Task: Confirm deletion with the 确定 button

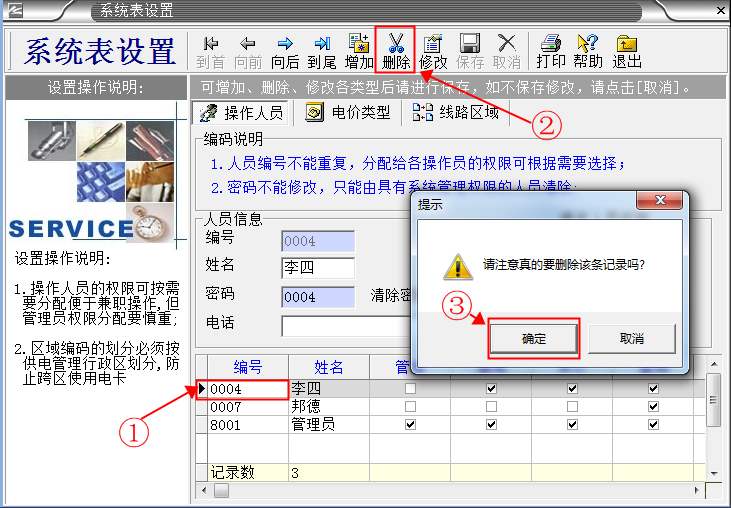Action: click(534, 339)
